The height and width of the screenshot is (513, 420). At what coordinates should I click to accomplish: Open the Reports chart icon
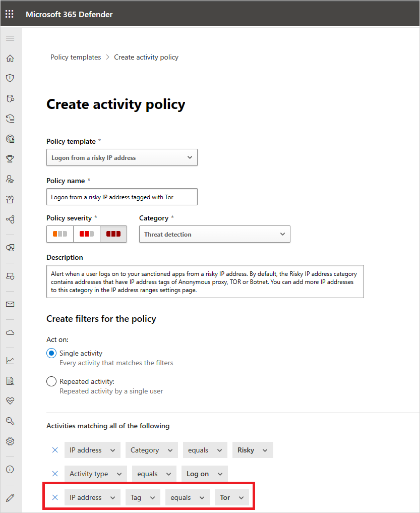10,360
